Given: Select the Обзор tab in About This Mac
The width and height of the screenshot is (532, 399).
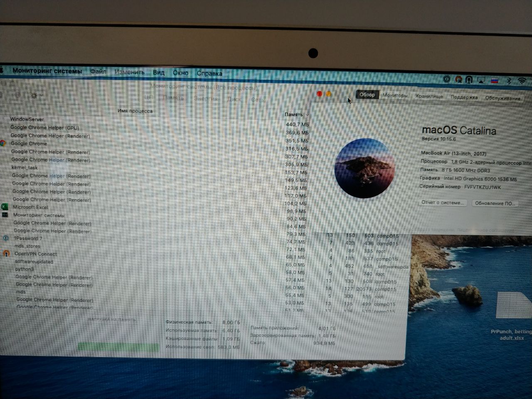Looking at the screenshot, I should pos(367,95).
